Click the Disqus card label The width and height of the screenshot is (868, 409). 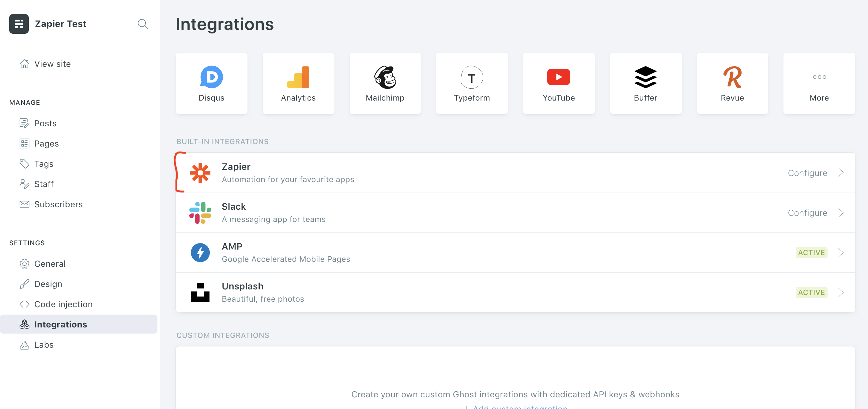211,97
